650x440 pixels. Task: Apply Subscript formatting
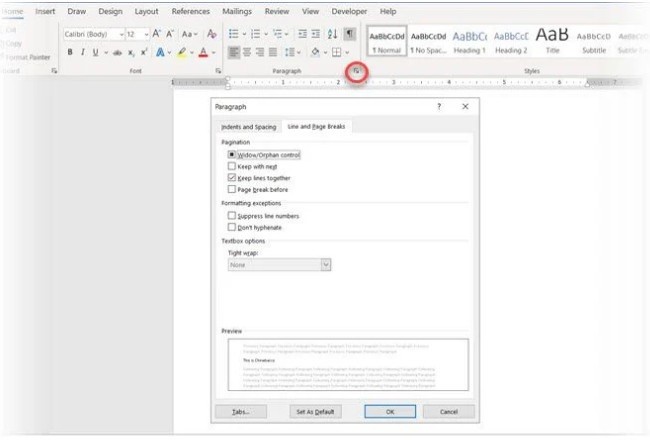point(131,53)
